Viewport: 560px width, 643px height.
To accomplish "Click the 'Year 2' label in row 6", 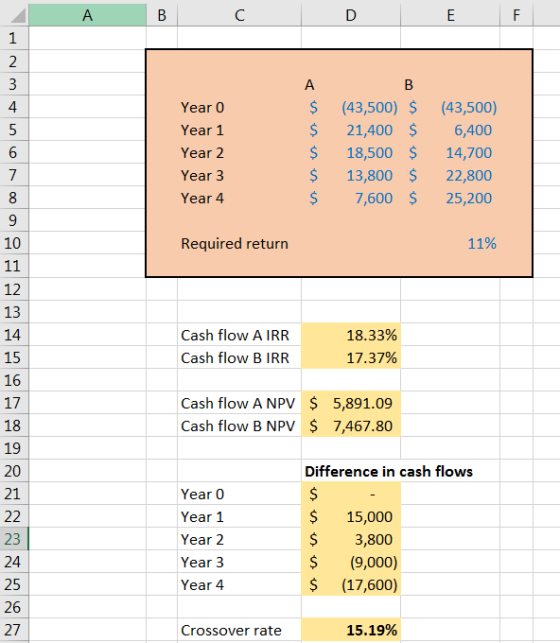I will coord(203,153).
